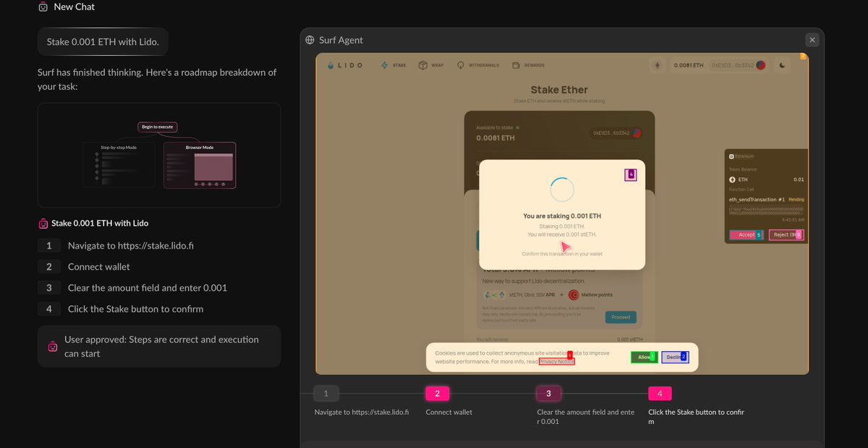The width and height of the screenshot is (868, 448).
Task: Click the orange icon at browser corner
Action: (804, 56)
